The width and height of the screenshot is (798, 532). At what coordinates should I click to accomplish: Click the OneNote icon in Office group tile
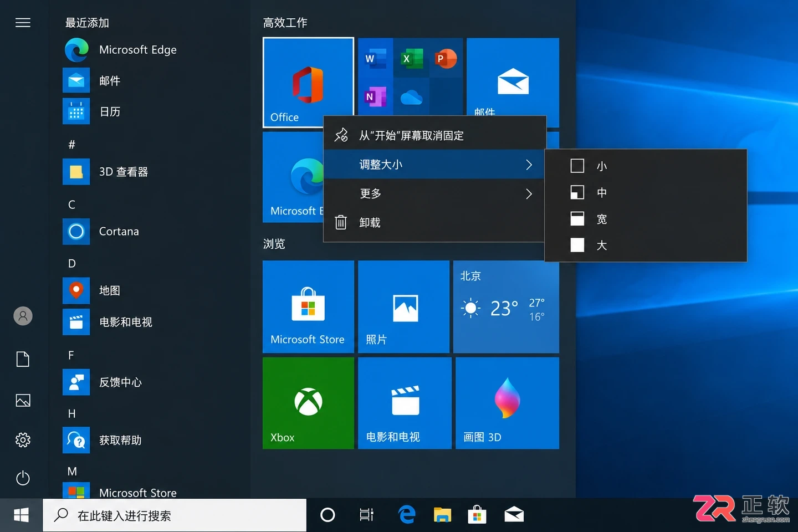(x=375, y=96)
